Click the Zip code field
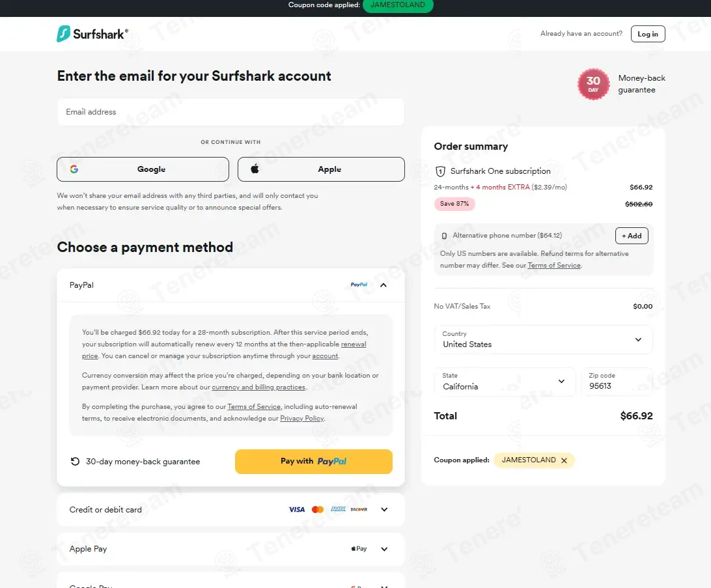Screen dimensions: 711x588 pos(617,382)
